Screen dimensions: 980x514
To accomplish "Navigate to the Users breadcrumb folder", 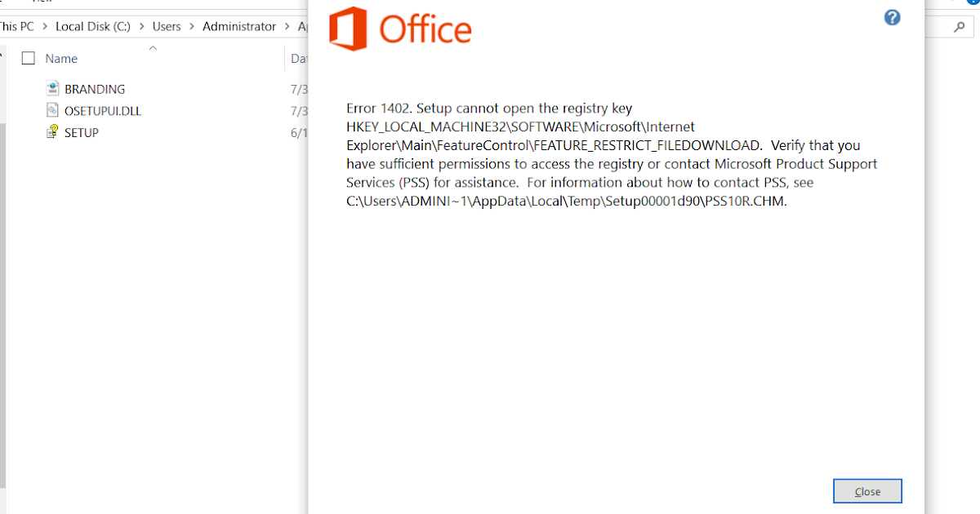I will pyautogui.click(x=167, y=27).
